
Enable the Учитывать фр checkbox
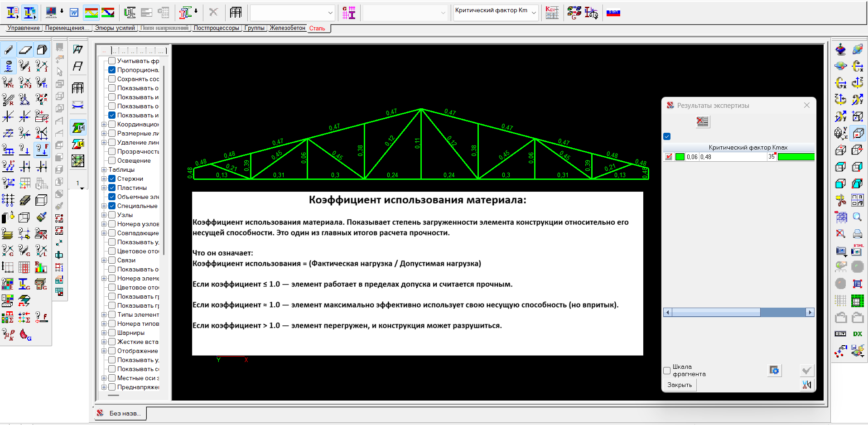(x=112, y=61)
